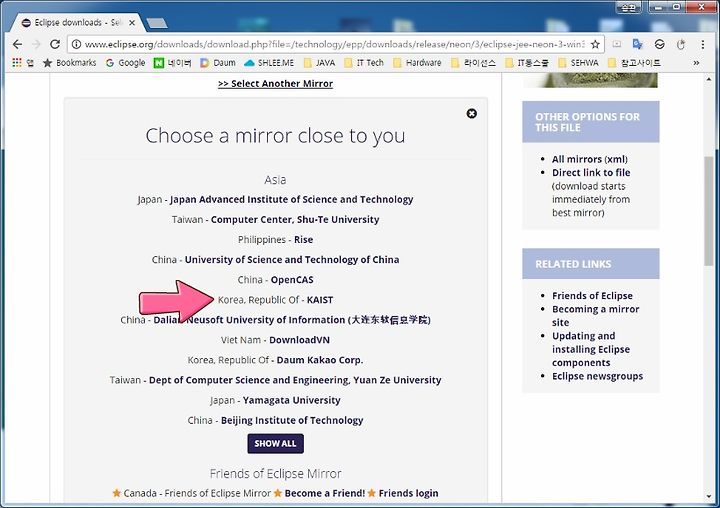Open Becoming a mirror site link

coord(596,316)
